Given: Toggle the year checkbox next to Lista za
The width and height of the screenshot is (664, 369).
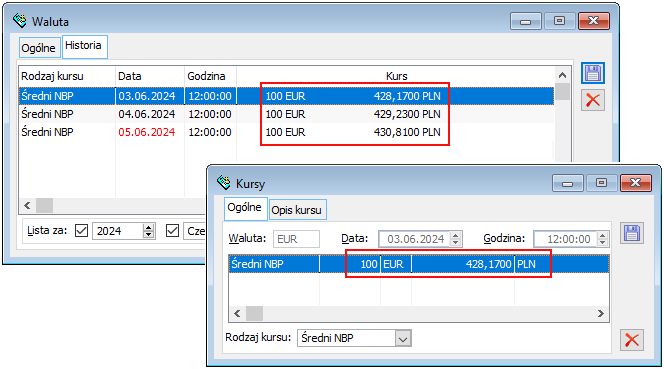Looking at the screenshot, I should click(81, 231).
